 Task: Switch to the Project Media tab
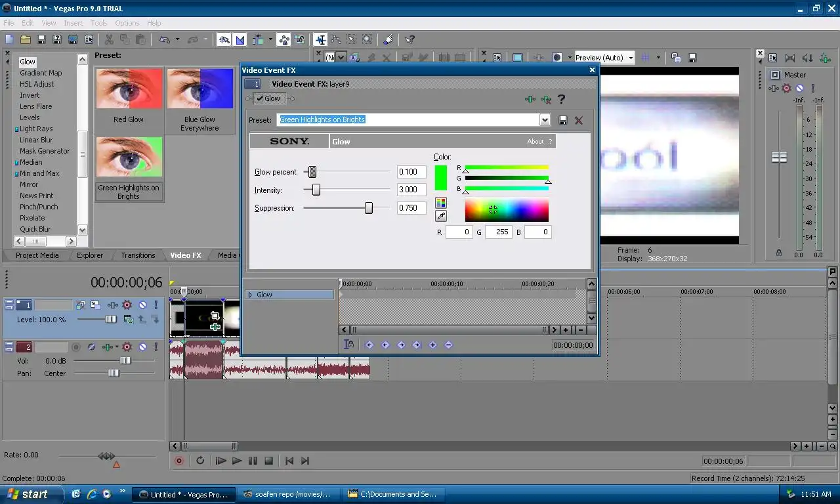[37, 255]
